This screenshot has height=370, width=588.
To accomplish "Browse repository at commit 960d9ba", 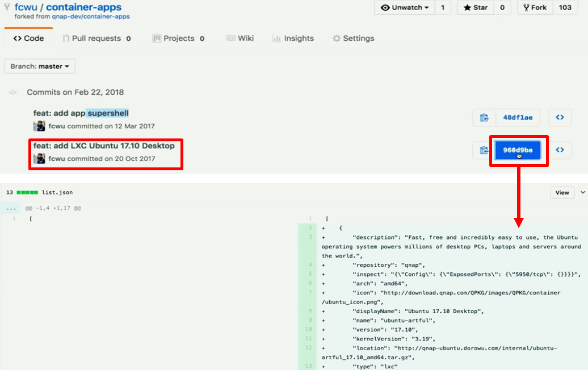I will 560,150.
